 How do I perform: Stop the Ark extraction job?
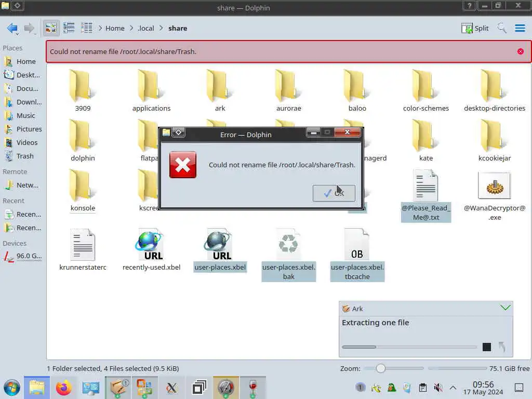[486, 347]
